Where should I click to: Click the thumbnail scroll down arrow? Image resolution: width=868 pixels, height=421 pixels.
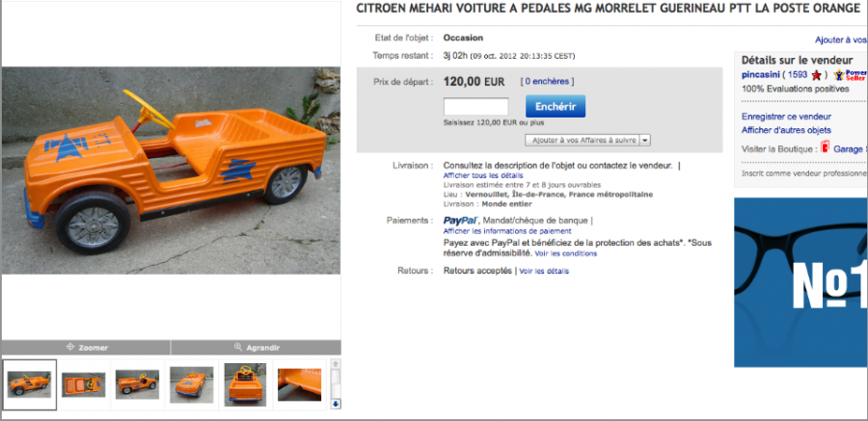336,405
